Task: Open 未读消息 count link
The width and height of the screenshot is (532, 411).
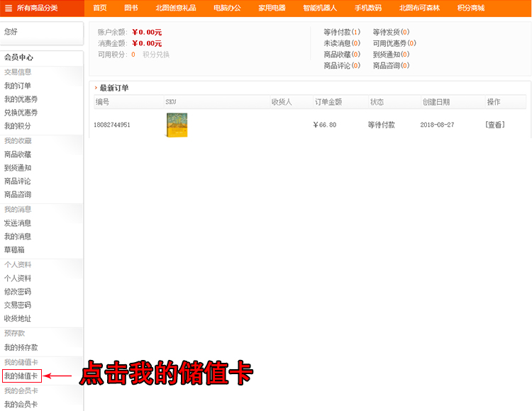Action: coord(341,43)
